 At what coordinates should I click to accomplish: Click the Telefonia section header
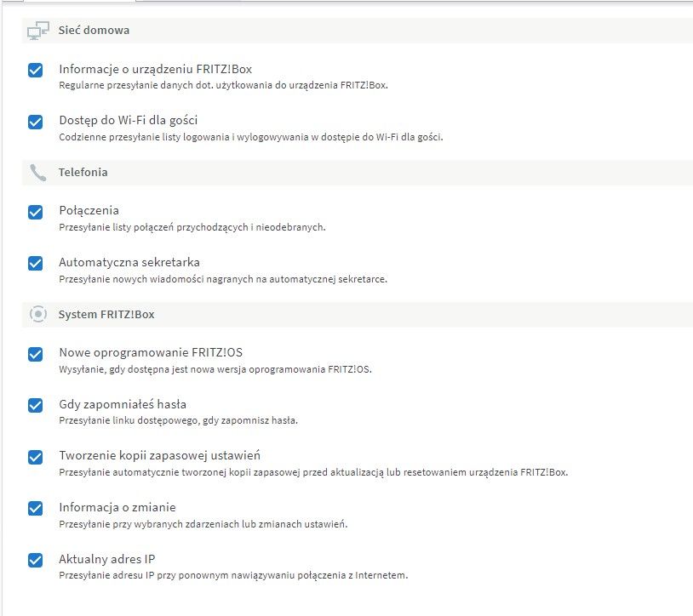[357, 173]
